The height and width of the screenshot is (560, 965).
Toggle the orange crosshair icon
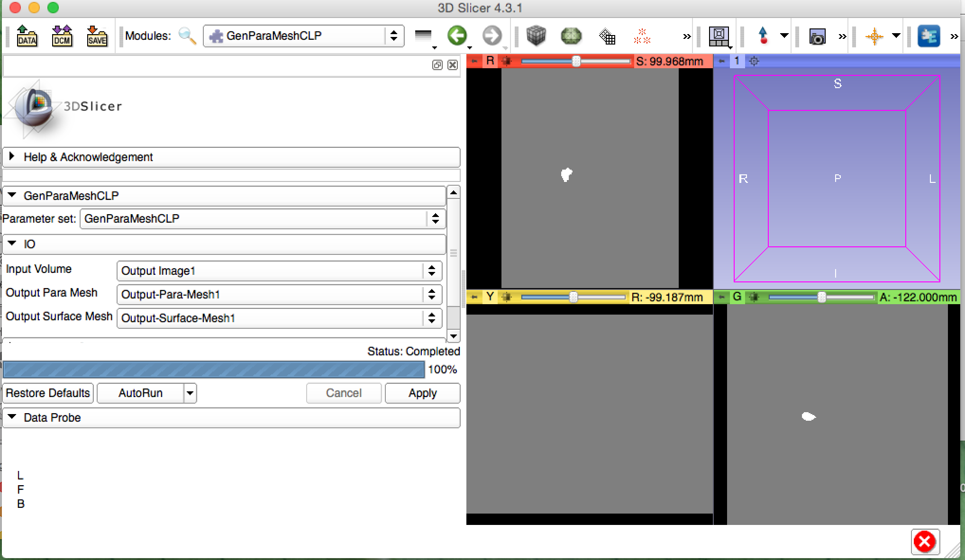point(874,36)
